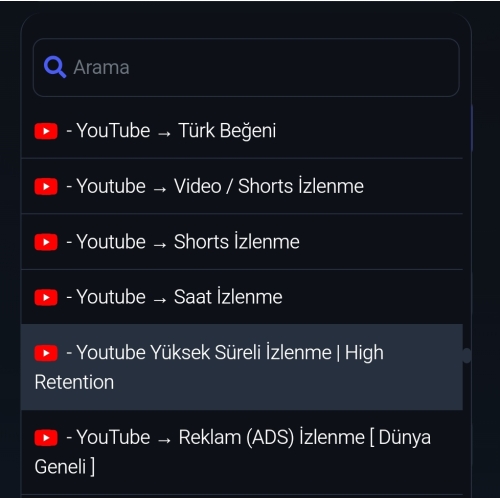Viewport: 500px width, 500px height.
Task: Click the YouTube logo beside Türk Beğeni
Action: [46, 131]
